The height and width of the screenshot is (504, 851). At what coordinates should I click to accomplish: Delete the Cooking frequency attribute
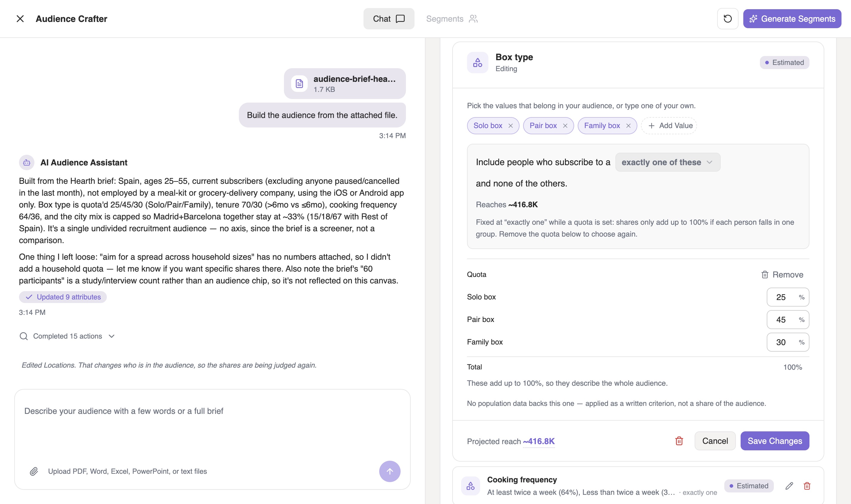tap(807, 486)
